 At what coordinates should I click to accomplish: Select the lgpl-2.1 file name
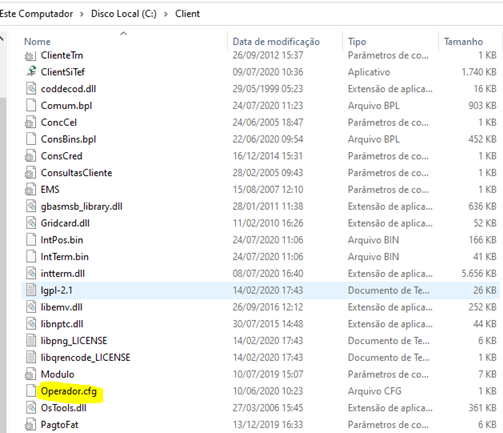coord(56,291)
